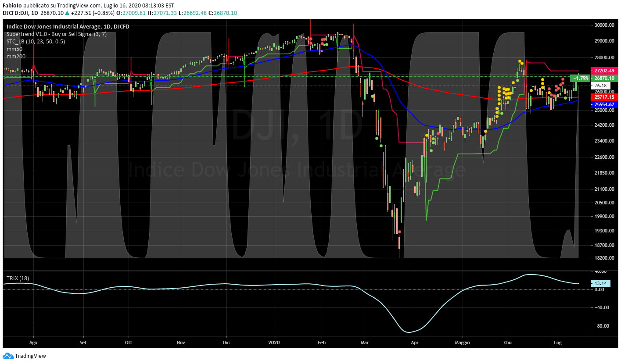
Task: Click the TradingView cloud logo icon
Action: [8, 356]
